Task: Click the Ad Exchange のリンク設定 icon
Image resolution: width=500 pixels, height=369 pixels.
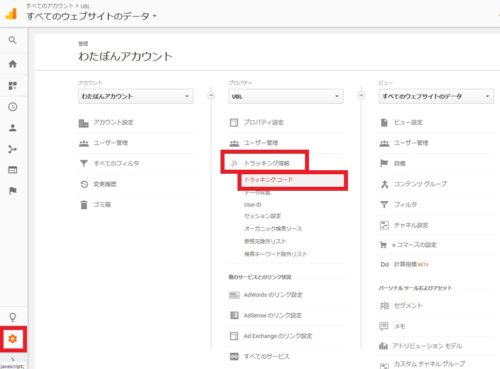Action: (234, 336)
